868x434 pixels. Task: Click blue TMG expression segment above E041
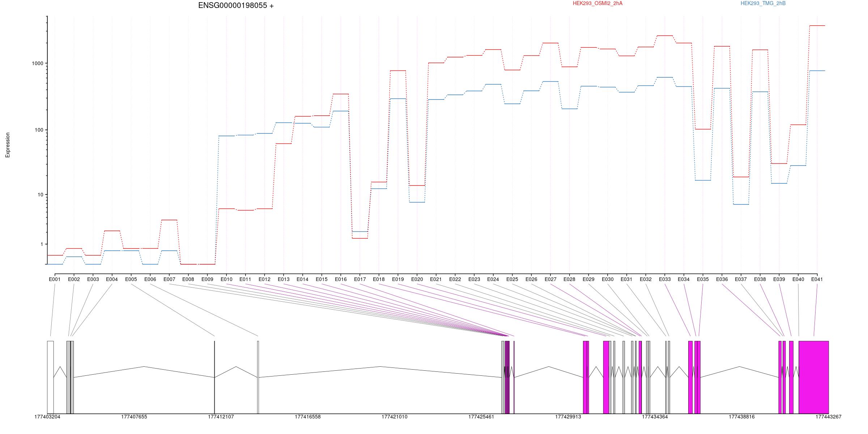tap(817, 71)
